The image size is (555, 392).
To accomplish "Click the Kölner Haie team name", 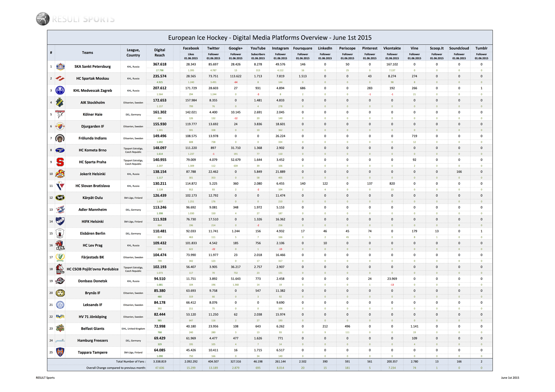I will [x=92, y=114].
